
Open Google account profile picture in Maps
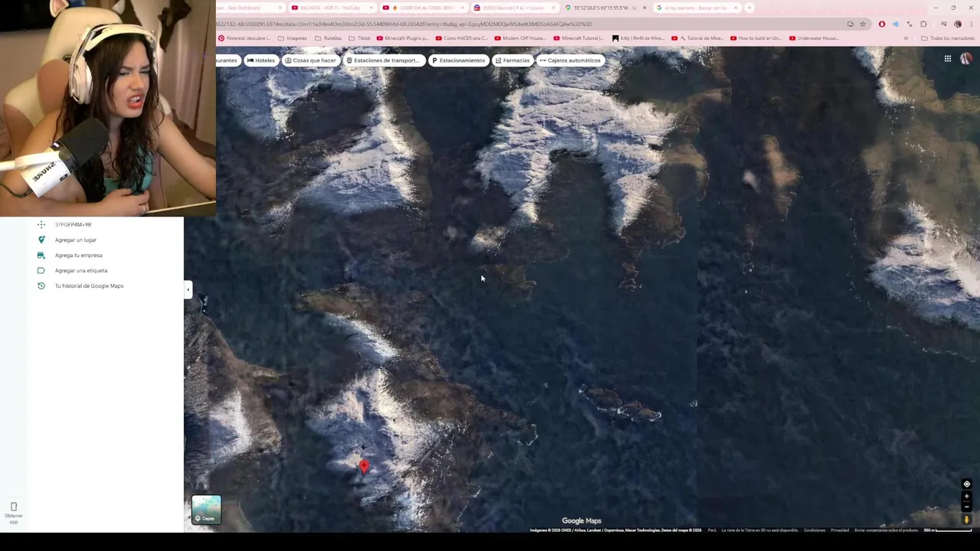[966, 59]
